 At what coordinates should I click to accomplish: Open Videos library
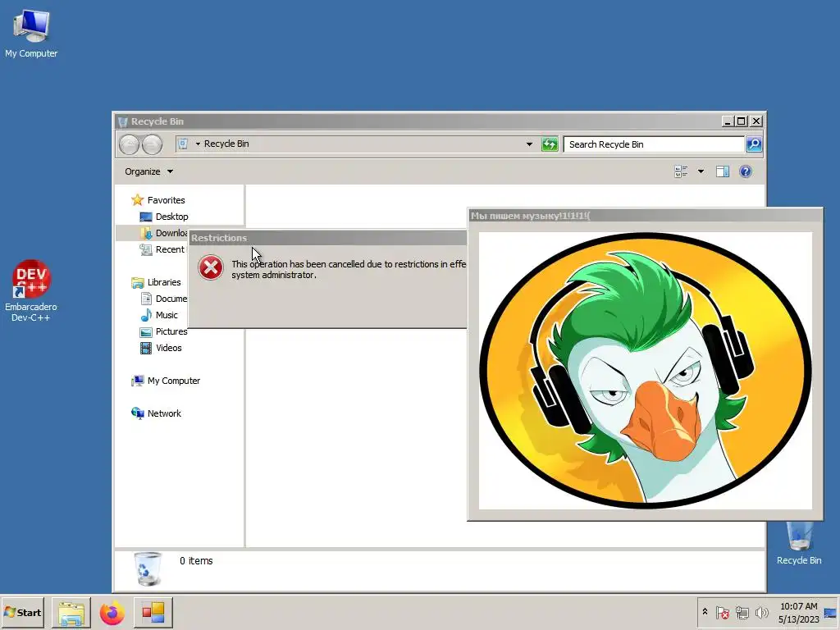(161, 348)
